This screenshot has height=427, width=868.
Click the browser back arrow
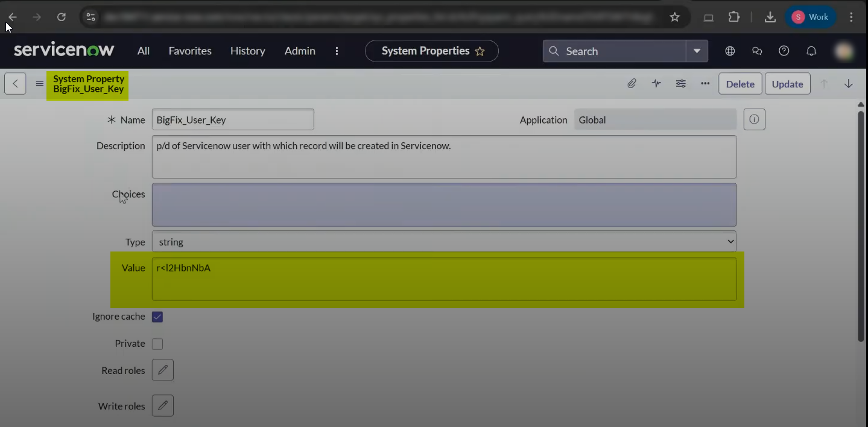pyautogui.click(x=13, y=17)
